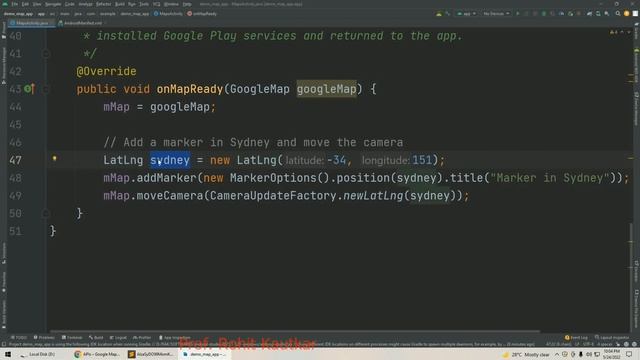Open the Tools menu
The height and width of the screenshot is (360, 640).
point(144,4)
